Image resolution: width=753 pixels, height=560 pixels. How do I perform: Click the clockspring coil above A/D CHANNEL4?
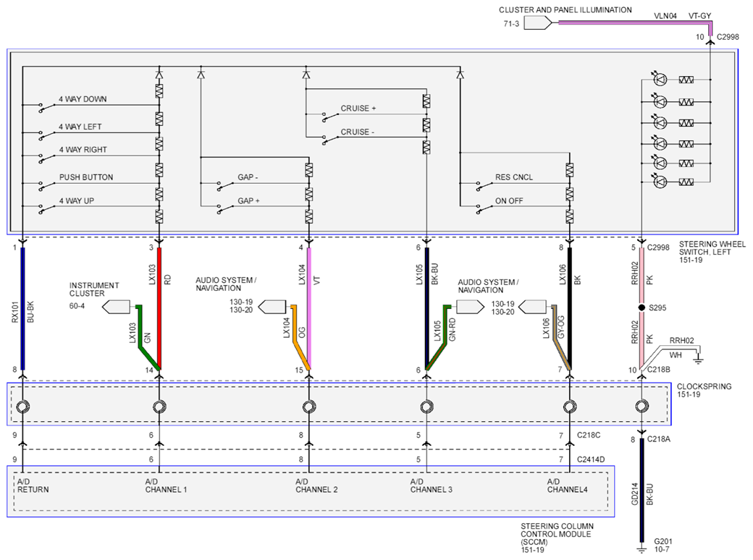[x=570, y=407]
